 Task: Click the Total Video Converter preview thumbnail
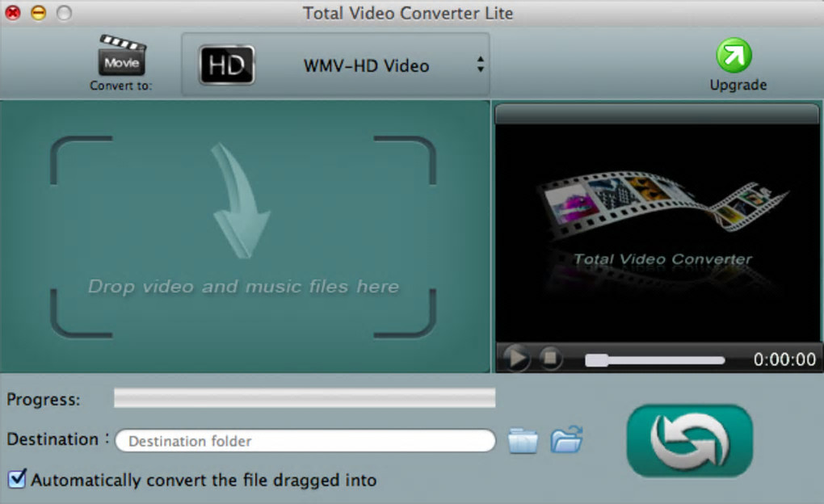point(658,233)
